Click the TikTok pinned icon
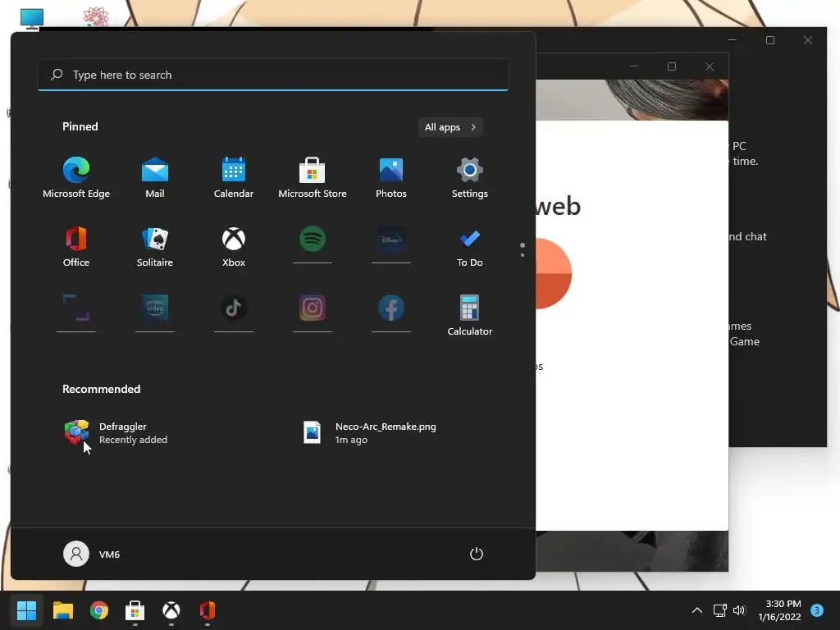Viewport: 840px width, 630px height. click(234, 308)
